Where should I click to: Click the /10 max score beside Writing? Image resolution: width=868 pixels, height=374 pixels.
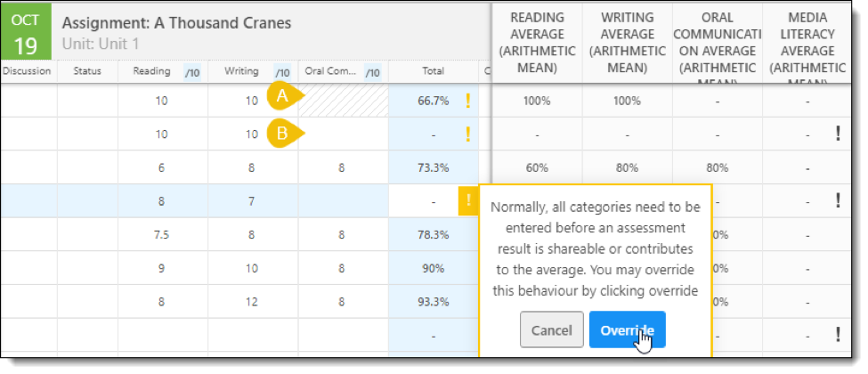click(x=282, y=72)
